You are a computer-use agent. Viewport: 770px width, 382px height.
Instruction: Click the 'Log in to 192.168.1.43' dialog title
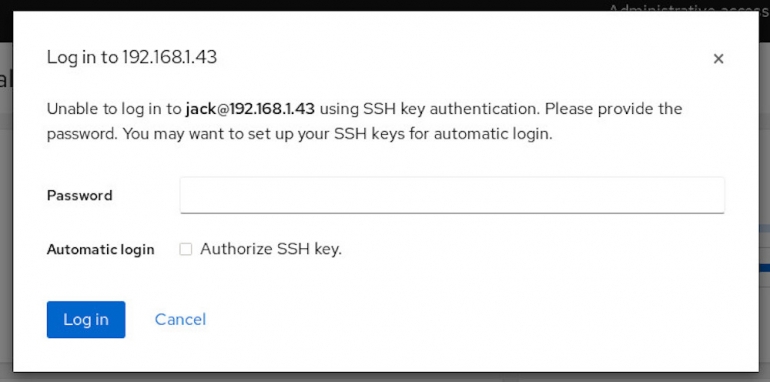coord(132,57)
